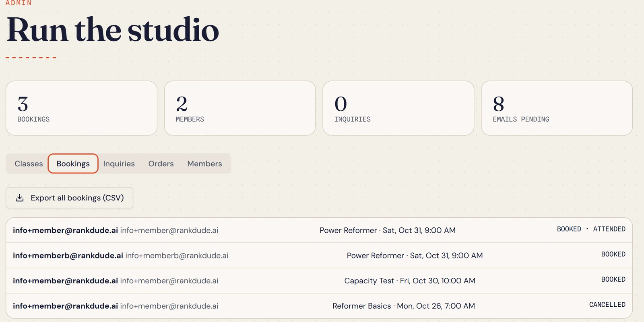Screen dimensions: 644x322
Task: Go to the Orders tab
Action: tap(161, 164)
